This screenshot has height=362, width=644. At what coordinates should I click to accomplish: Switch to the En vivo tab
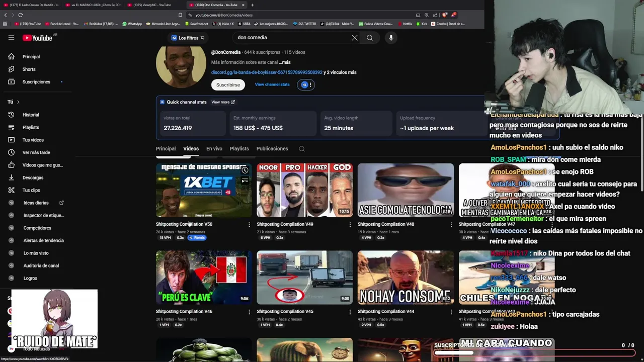[214, 149]
